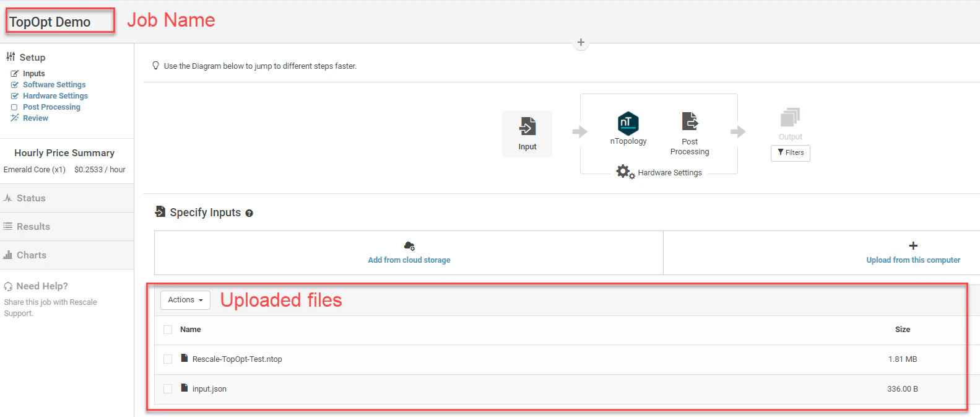
Task: Click the file icon beside input.json
Action: tap(184, 388)
